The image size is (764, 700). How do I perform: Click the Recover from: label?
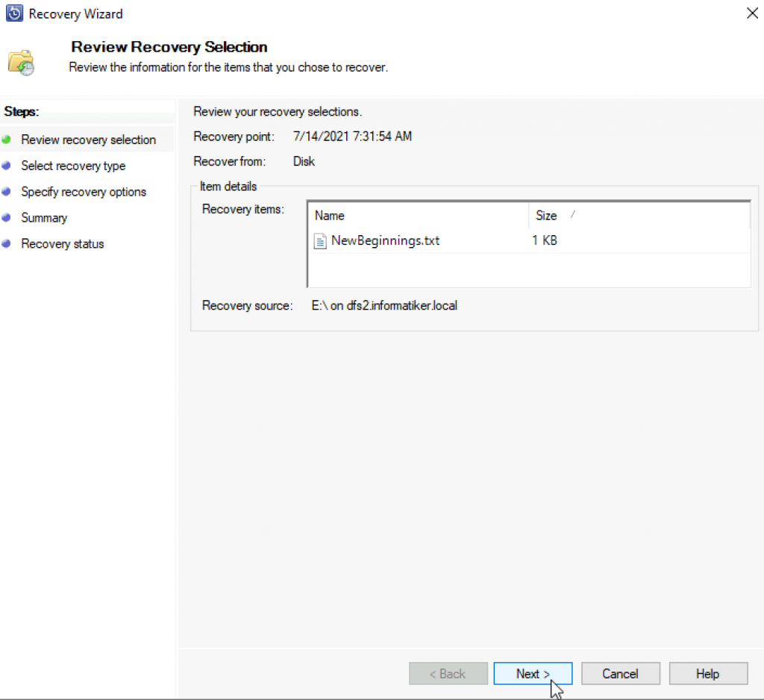pos(230,161)
